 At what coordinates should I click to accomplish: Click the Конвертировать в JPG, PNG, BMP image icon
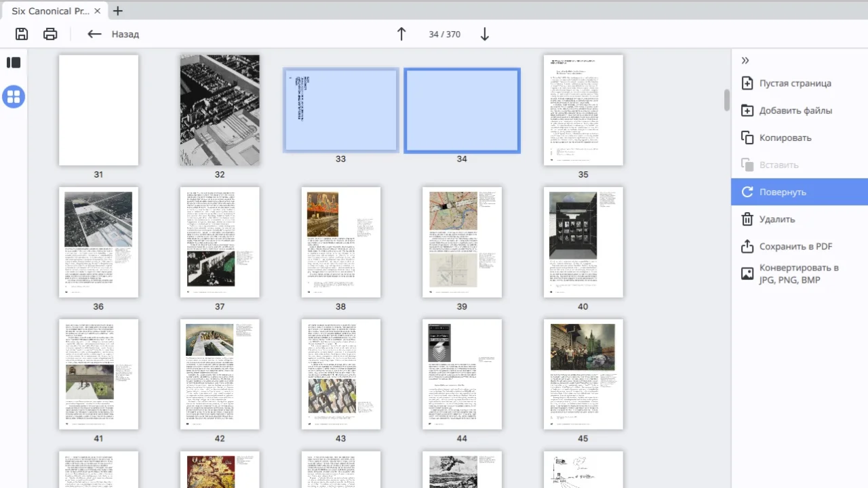[747, 274]
